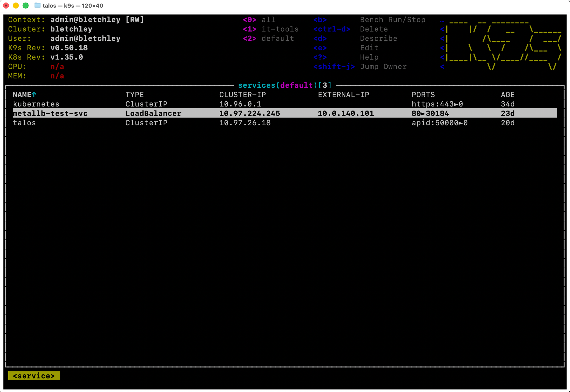Screen dimensions: 570x392
Task: Click the Edit command hint
Action: click(369, 48)
